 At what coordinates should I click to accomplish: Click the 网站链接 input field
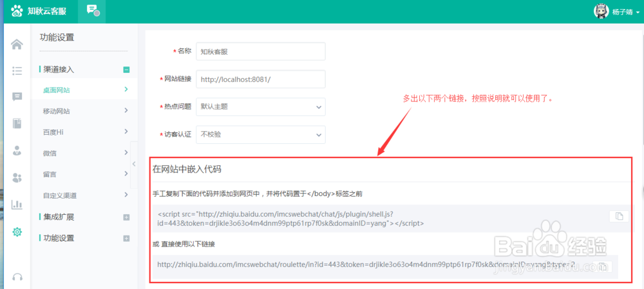tap(261, 79)
